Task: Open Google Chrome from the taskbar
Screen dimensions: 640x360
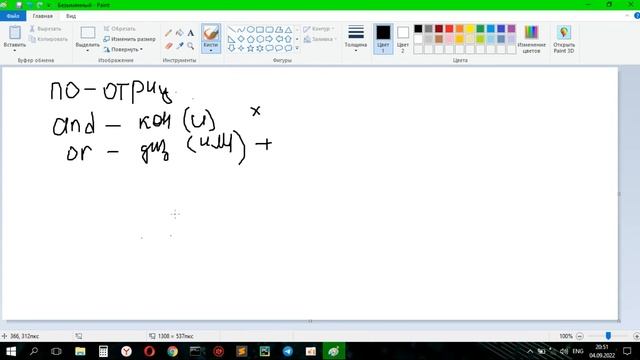Action: click(172, 351)
